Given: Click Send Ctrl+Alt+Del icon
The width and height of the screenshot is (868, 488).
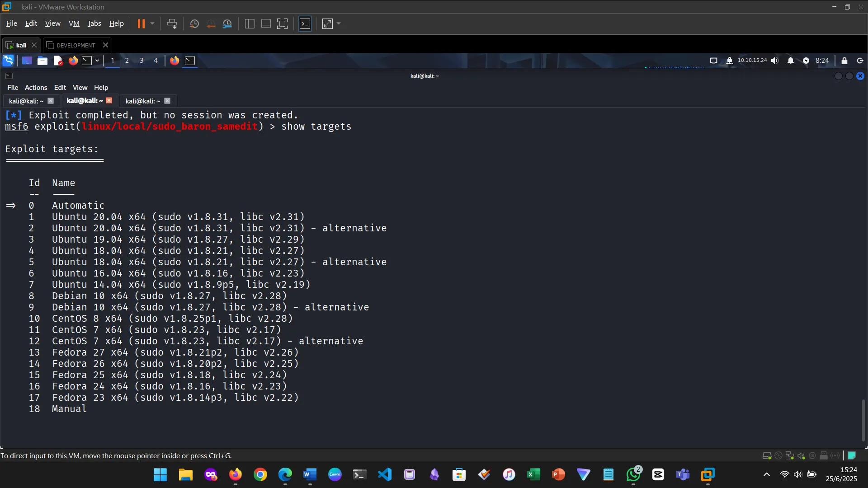Looking at the screenshot, I should 172,23.
